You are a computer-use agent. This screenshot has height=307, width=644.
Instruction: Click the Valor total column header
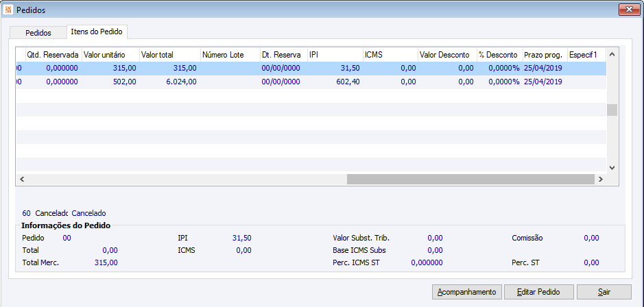pos(169,55)
